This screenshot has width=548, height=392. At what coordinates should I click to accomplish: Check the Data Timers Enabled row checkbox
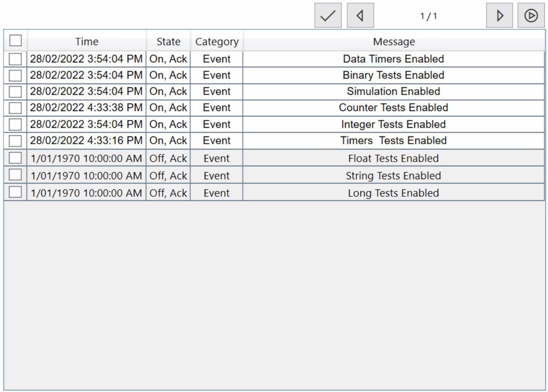pos(15,59)
